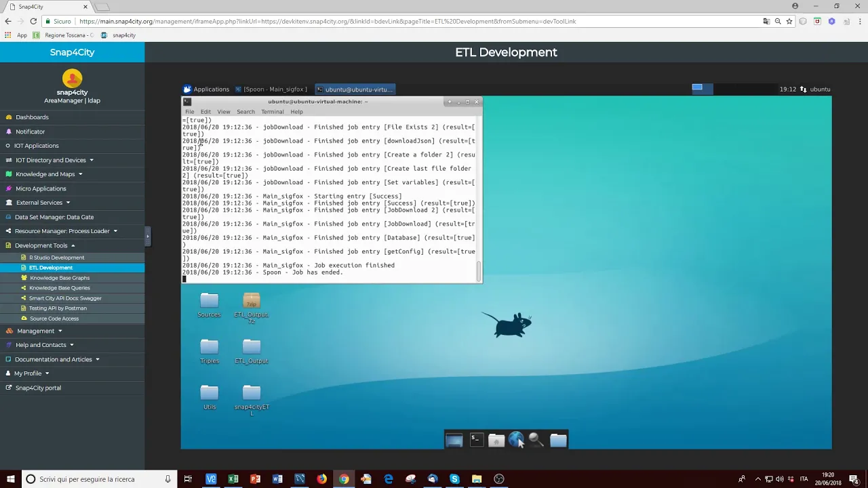Screen dimensions: 868x488
Task: Open terminal Terminal menu
Action: 272,112
